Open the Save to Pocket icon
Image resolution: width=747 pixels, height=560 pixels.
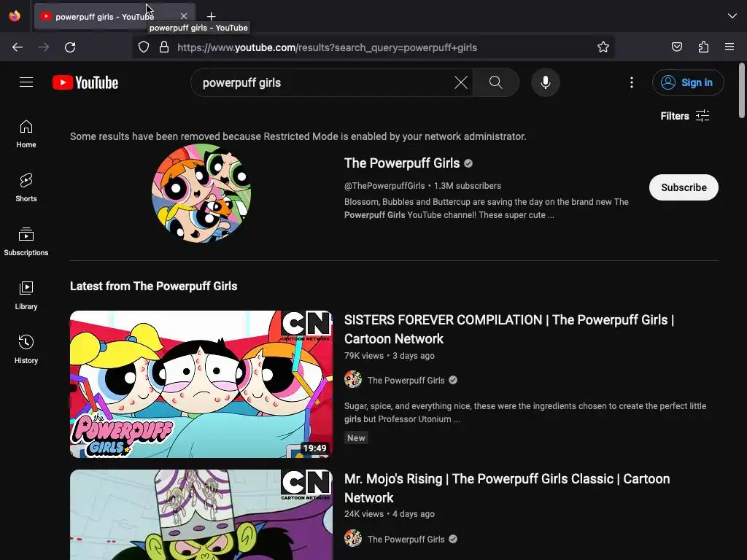(x=676, y=47)
